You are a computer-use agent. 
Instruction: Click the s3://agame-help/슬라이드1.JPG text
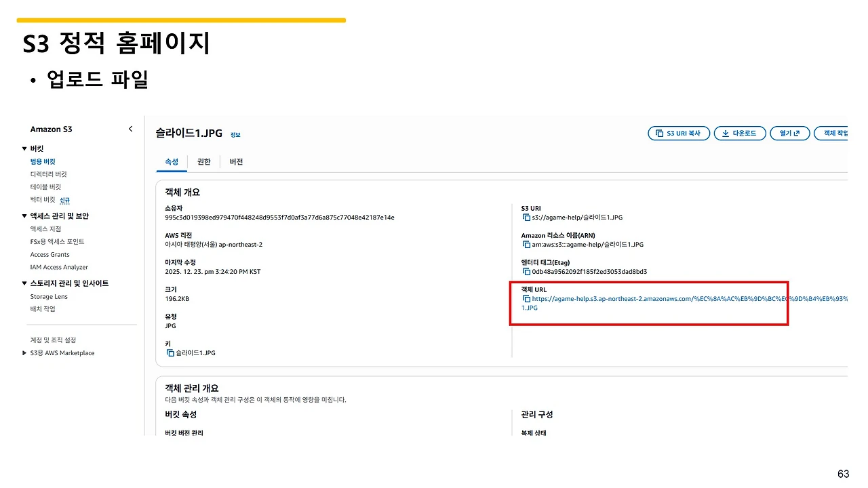tap(577, 218)
